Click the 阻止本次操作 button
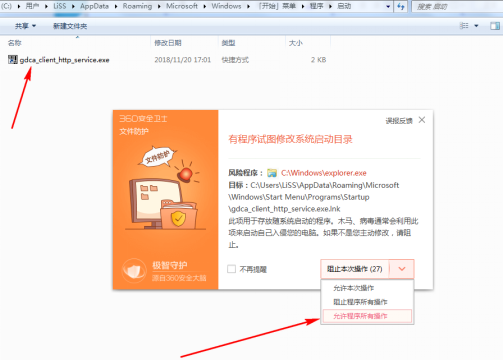 click(x=355, y=269)
